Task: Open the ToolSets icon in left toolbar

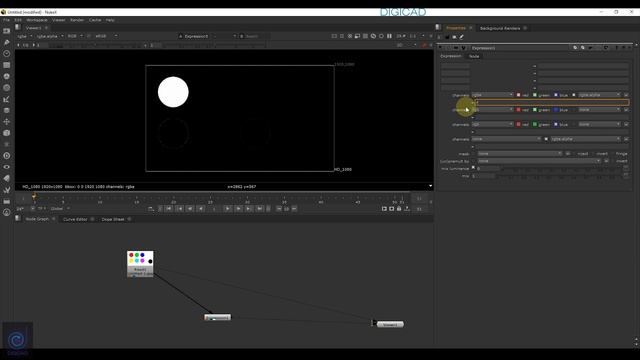Action: (x=7, y=190)
